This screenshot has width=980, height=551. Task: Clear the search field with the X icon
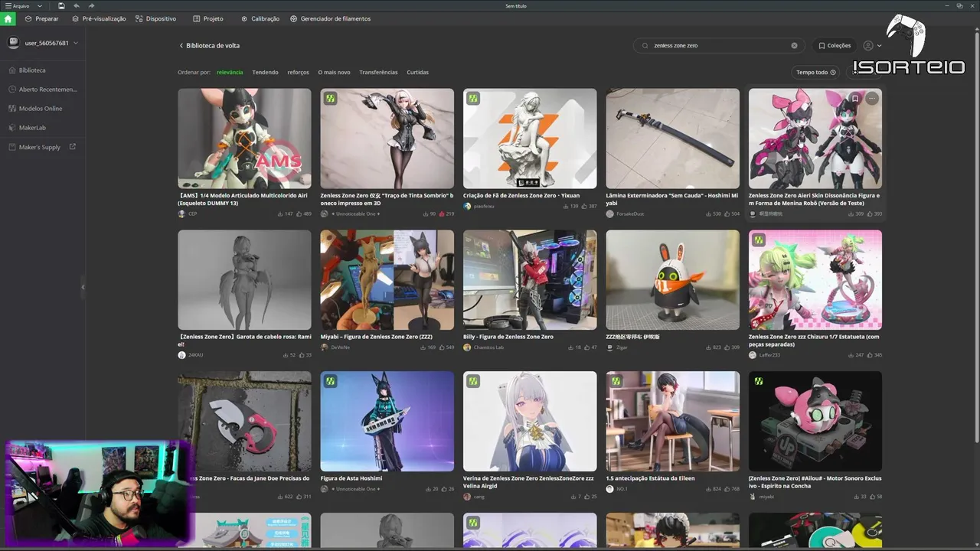pyautogui.click(x=794, y=46)
